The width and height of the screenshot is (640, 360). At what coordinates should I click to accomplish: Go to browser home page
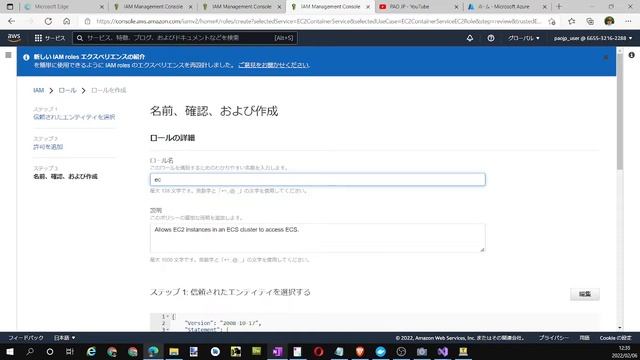[x=67, y=21]
